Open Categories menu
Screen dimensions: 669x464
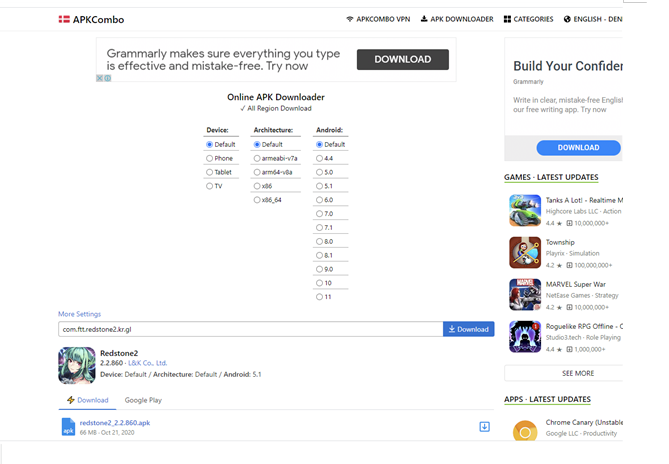pos(528,19)
